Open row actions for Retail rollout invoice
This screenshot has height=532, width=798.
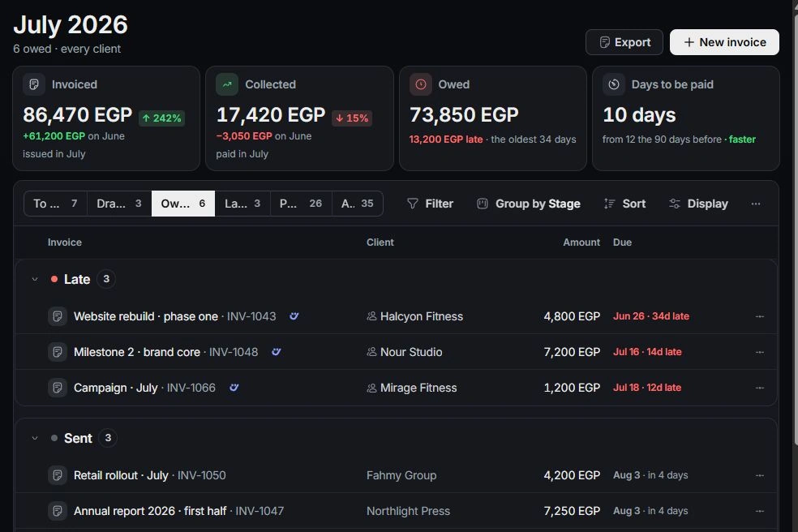(x=759, y=475)
